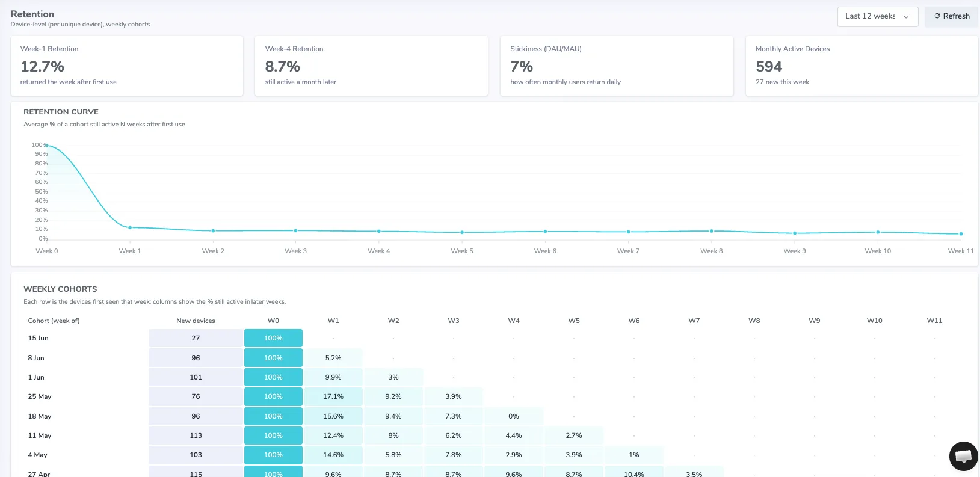Select the Monthly Active Devices card

point(862,66)
